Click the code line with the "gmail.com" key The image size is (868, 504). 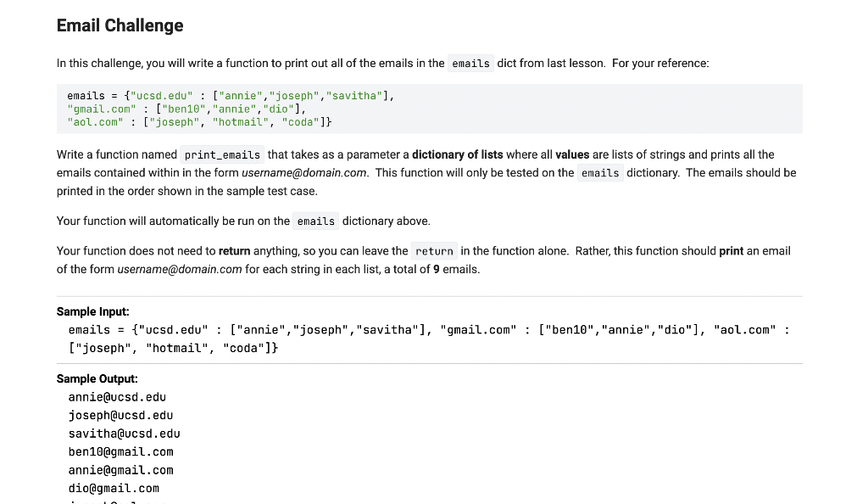[x=186, y=109]
